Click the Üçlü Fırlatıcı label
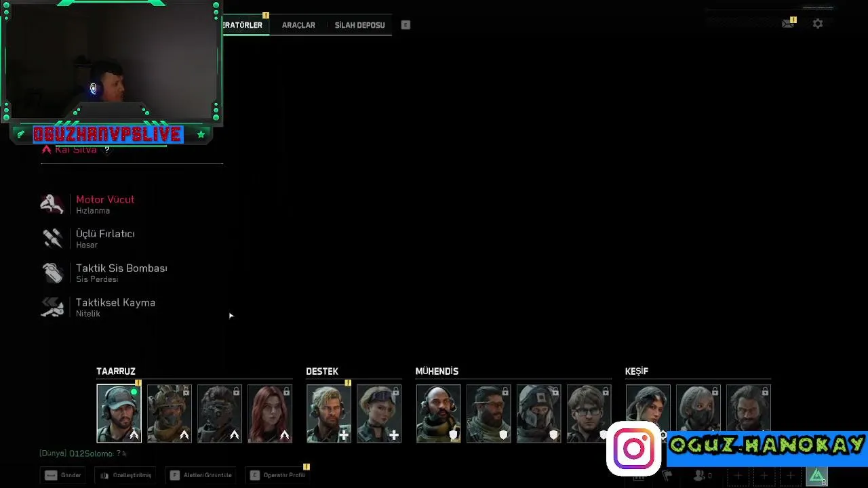Viewport: 868px width, 488px height. click(105, 234)
